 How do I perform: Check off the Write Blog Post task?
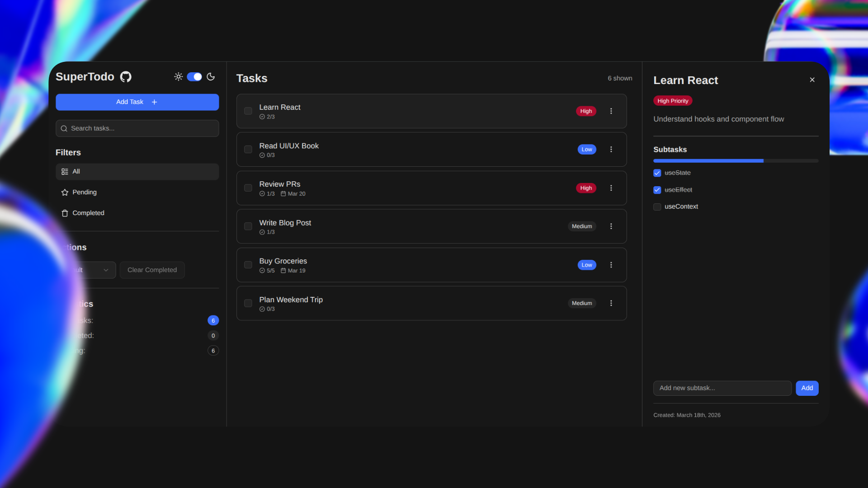pos(248,226)
